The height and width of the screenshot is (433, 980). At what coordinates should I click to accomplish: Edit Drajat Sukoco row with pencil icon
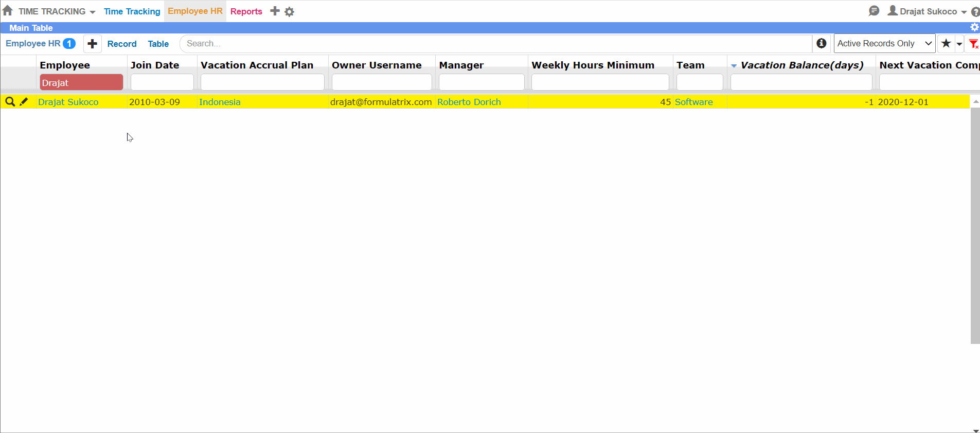(x=24, y=102)
